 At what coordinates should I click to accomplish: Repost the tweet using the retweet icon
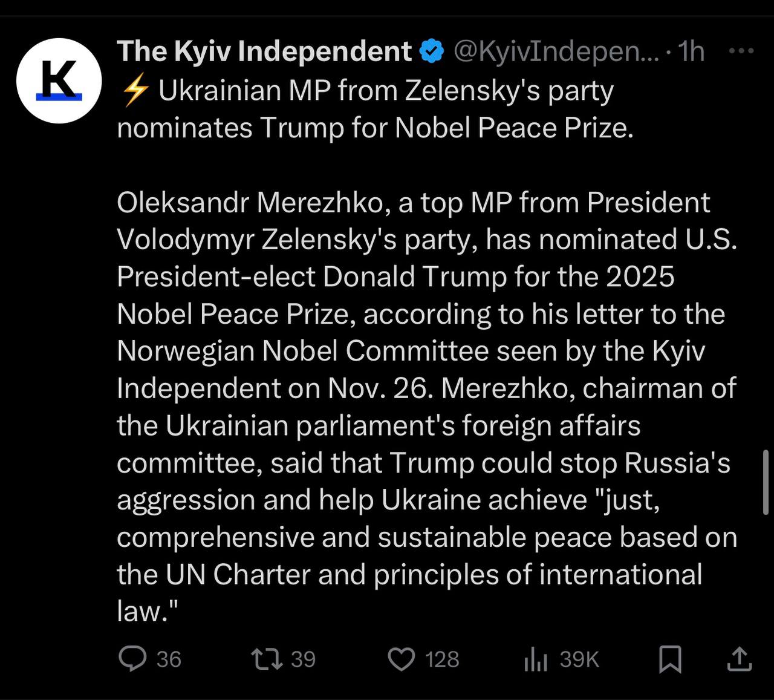tap(267, 659)
